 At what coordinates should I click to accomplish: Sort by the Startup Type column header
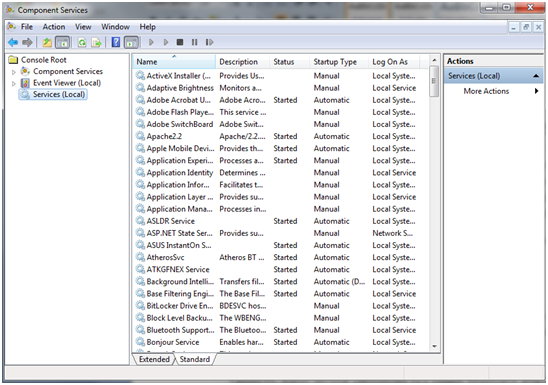point(339,62)
